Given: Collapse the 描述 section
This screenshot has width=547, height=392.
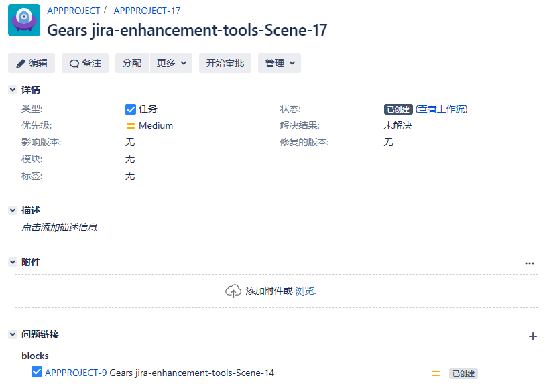Looking at the screenshot, I should tap(13, 210).
